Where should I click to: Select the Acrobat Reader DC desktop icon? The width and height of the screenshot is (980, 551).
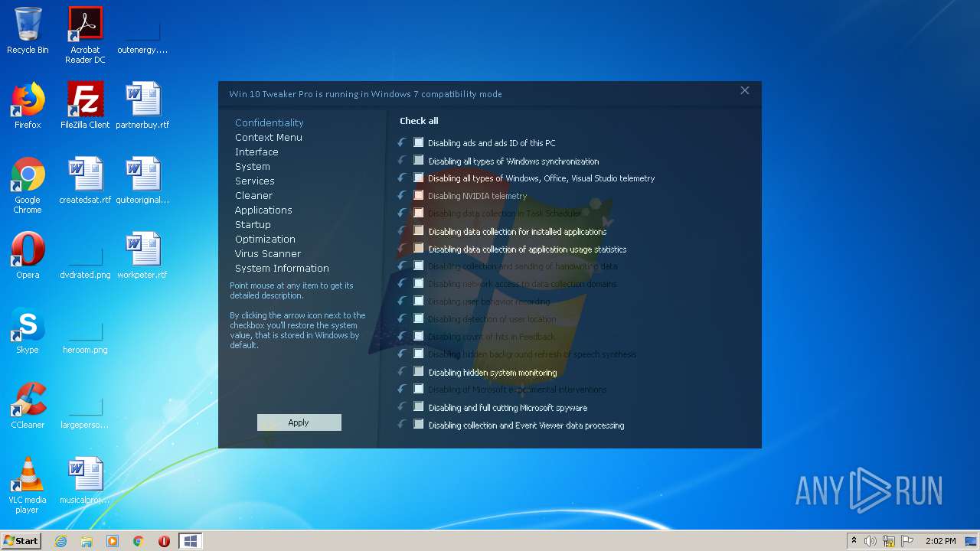click(x=85, y=35)
